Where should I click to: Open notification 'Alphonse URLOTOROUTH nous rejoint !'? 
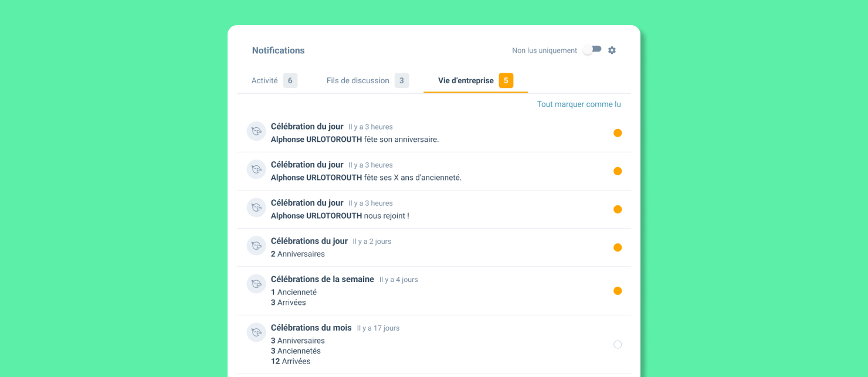[434, 209]
